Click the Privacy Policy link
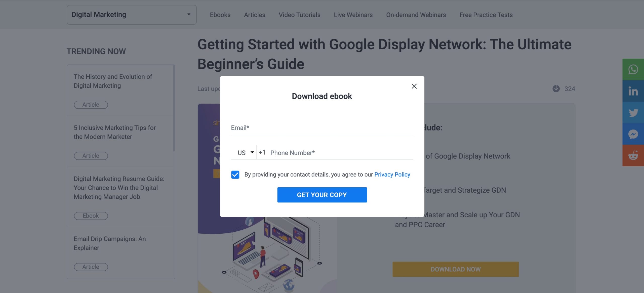The image size is (644, 293). (x=392, y=174)
